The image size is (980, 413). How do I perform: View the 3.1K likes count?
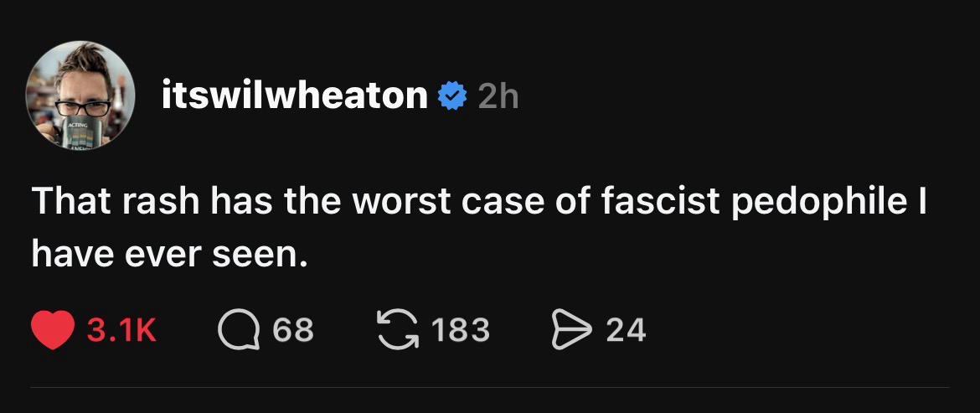(x=121, y=330)
